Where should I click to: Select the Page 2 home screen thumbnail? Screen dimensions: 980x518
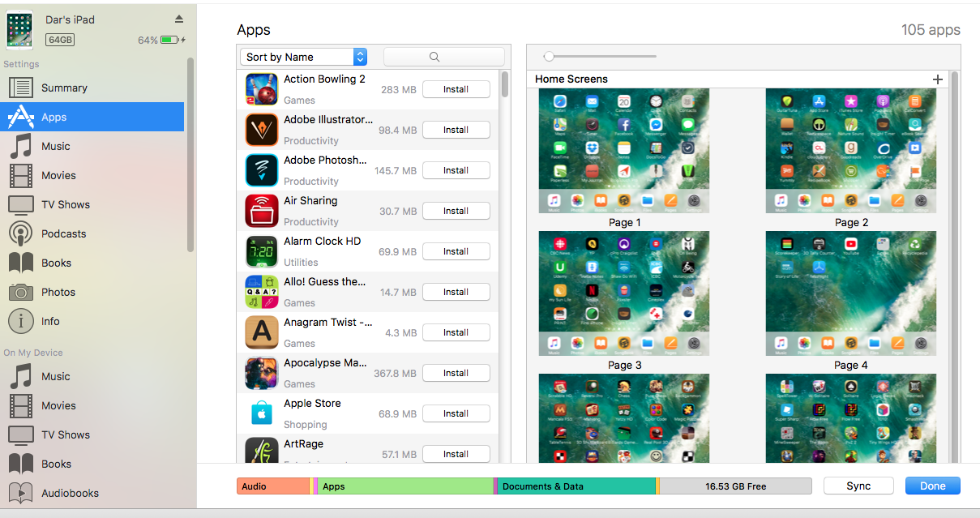pos(851,151)
